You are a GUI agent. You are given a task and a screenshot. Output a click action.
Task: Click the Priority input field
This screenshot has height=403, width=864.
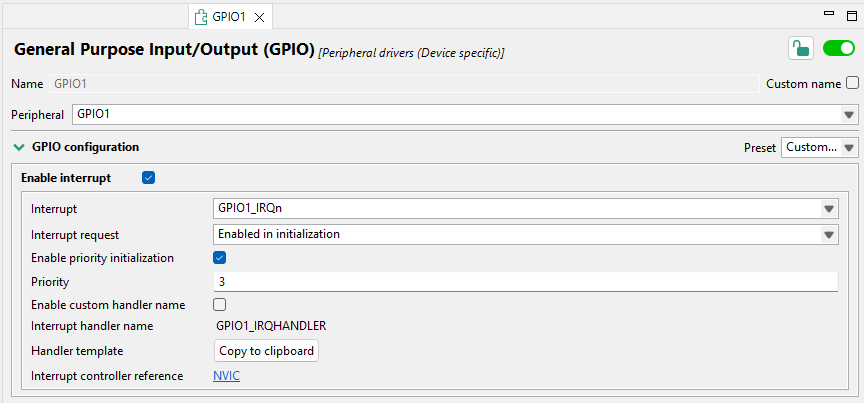[x=526, y=282]
